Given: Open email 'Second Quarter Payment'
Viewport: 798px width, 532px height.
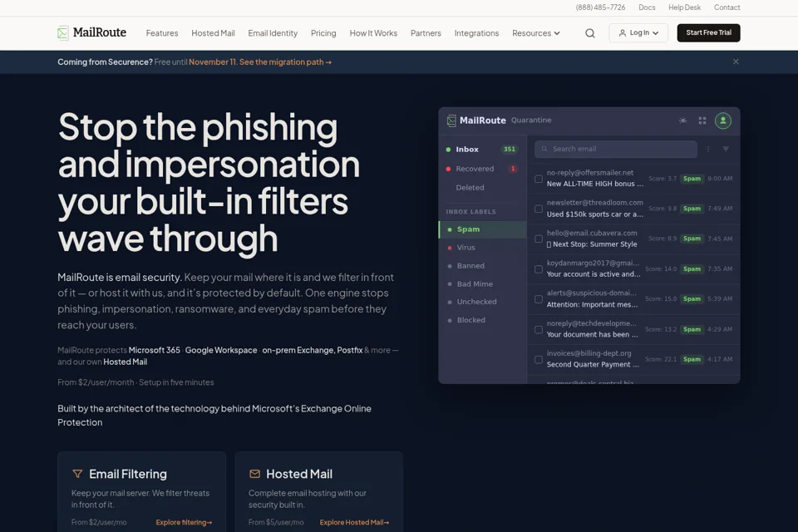Looking at the screenshot, I should click(593, 365).
